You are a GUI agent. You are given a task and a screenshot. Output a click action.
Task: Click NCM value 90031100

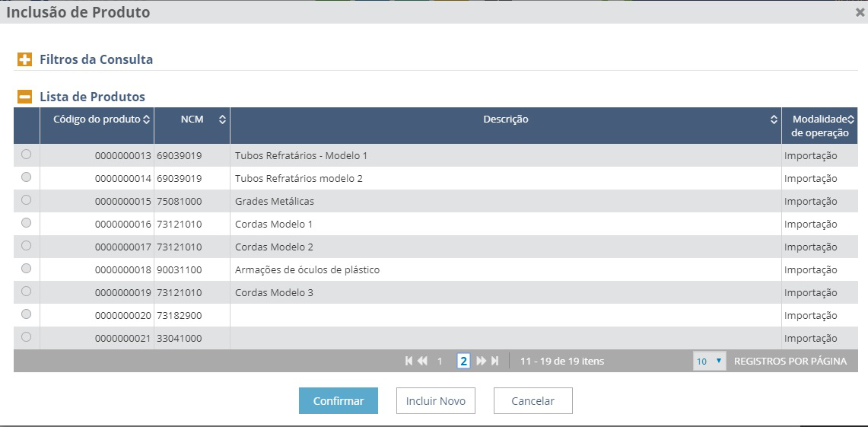tap(179, 270)
